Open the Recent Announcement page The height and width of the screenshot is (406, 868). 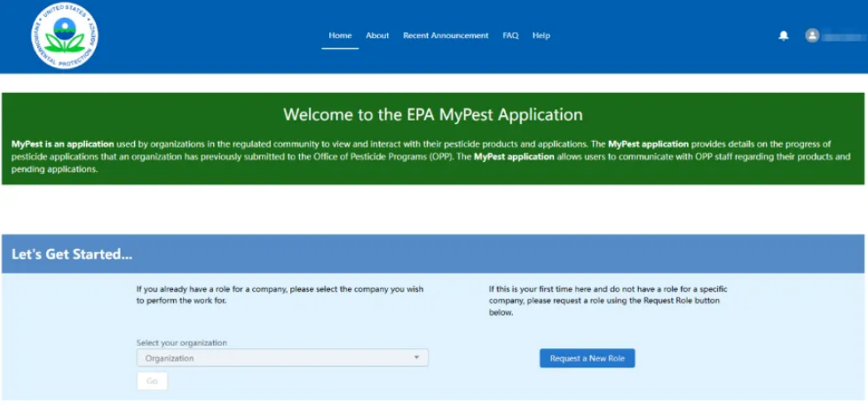click(x=446, y=35)
